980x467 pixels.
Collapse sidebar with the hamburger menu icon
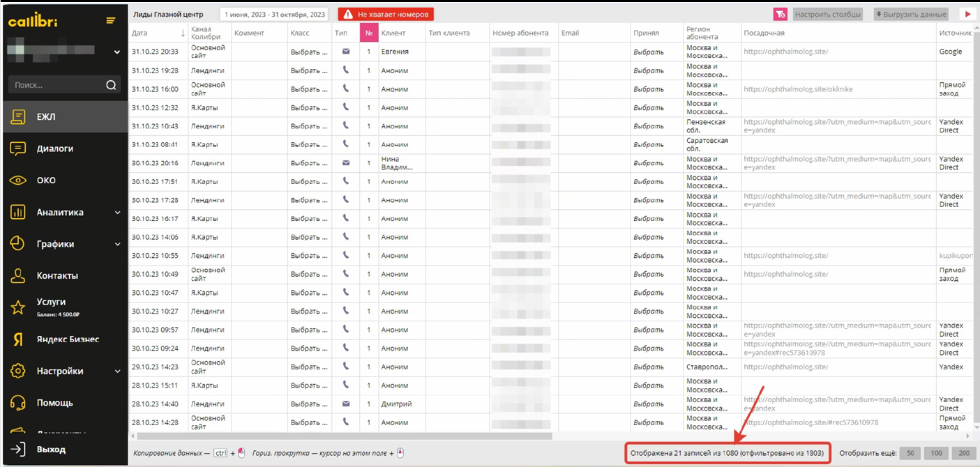[x=110, y=21]
